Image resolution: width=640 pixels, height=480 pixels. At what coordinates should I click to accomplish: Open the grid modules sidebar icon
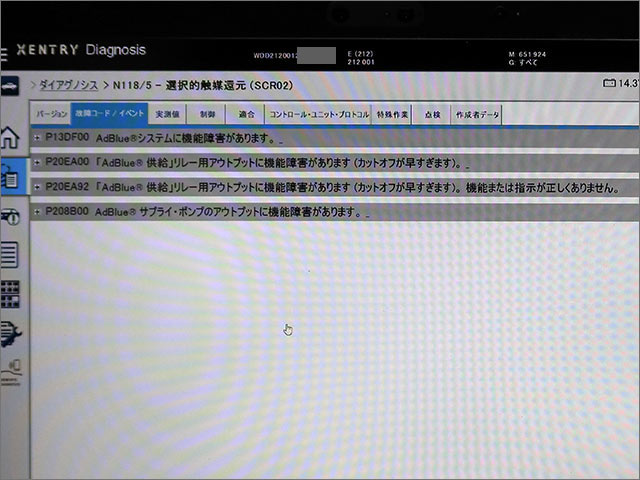[x=10, y=294]
